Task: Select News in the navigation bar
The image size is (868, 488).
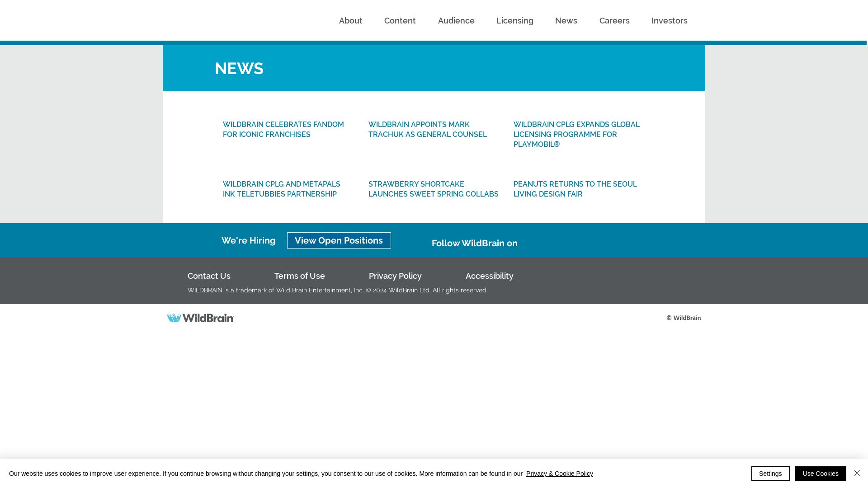Action: [566, 20]
